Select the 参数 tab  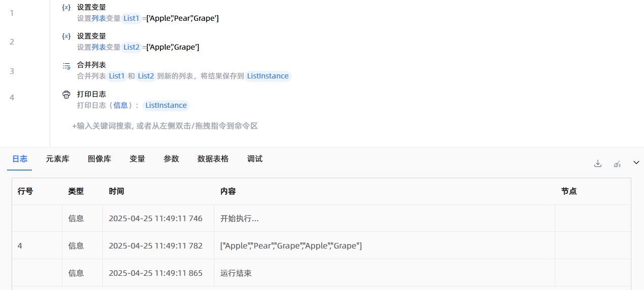point(171,159)
